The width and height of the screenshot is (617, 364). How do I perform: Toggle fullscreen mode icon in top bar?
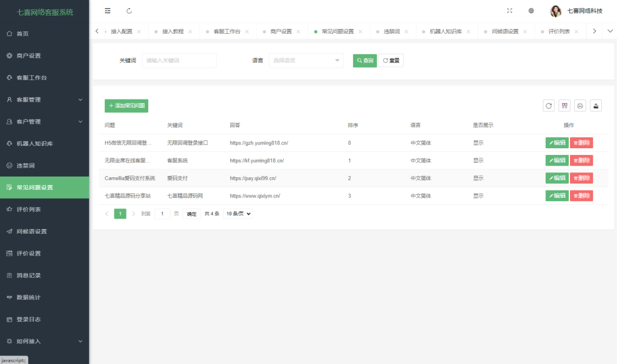coord(509,10)
